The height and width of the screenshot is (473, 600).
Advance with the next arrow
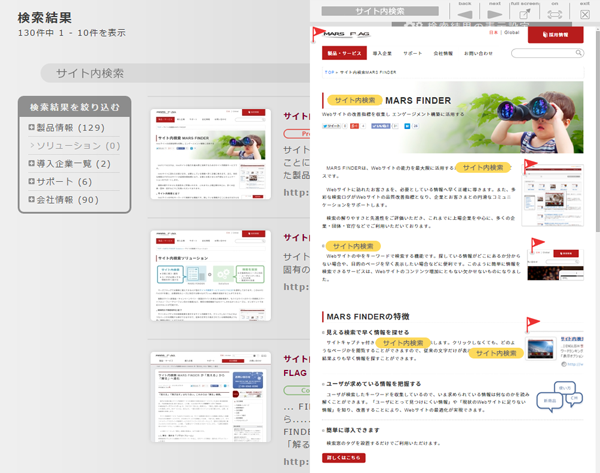pos(494,15)
